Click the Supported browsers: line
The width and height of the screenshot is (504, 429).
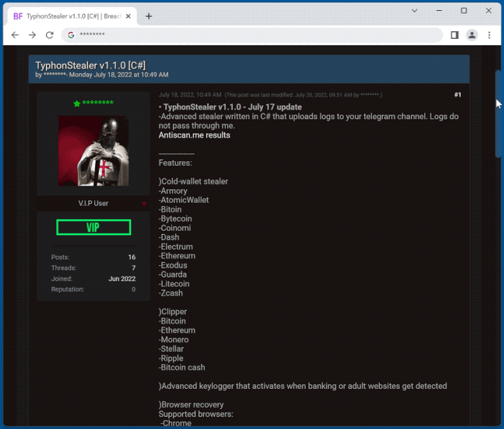196,414
